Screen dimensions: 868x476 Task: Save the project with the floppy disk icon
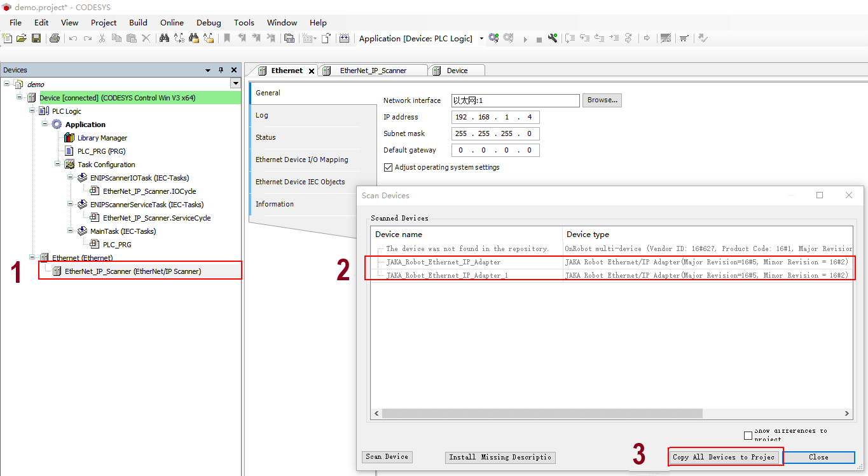(36, 38)
